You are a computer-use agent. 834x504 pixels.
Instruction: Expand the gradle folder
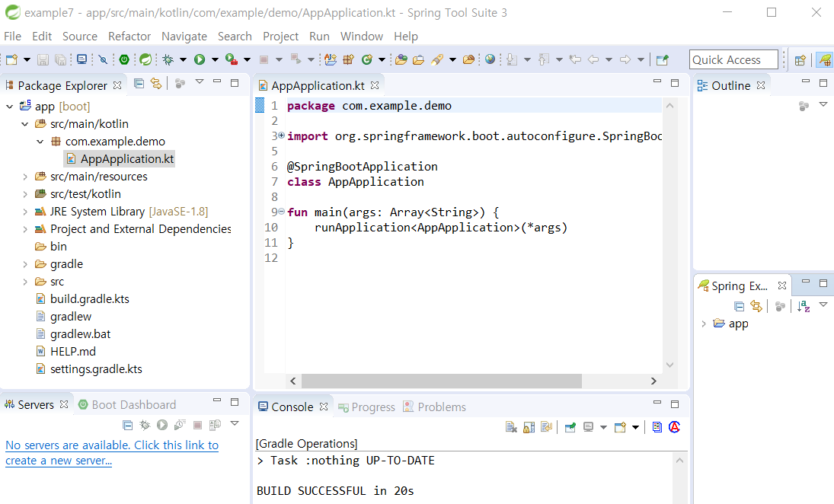click(24, 264)
